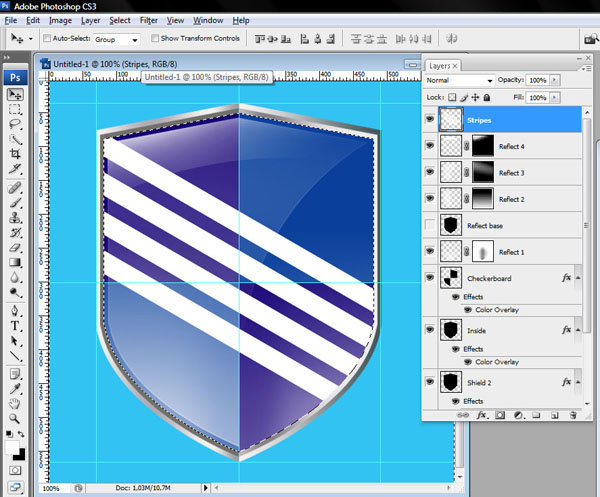Select the Zoom tool
This screenshot has height=497, width=600.
[x=15, y=419]
